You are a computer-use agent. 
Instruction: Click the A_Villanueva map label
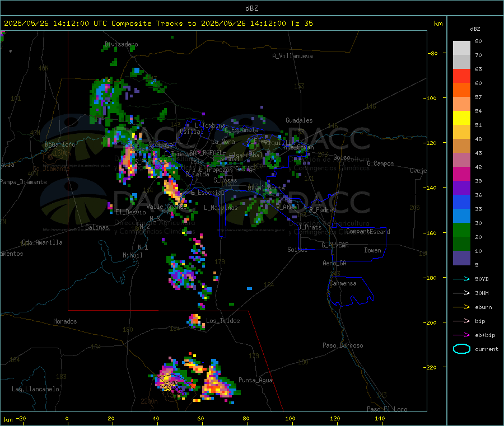[292, 56]
